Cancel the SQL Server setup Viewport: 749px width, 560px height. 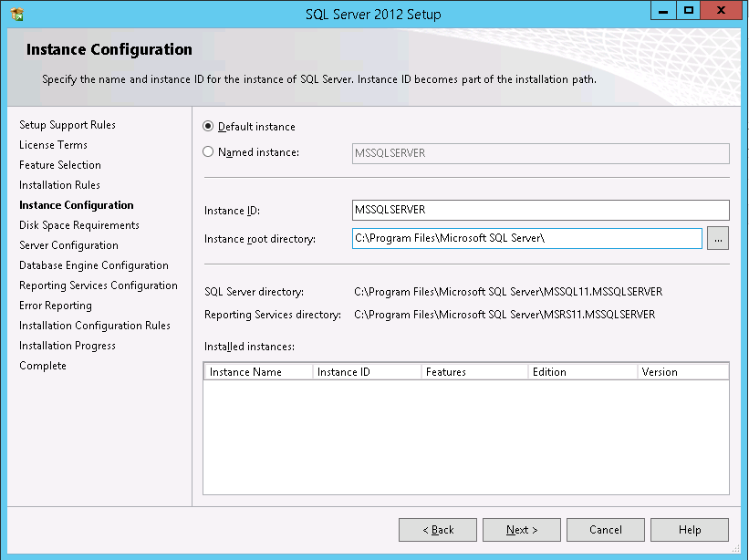click(x=606, y=530)
